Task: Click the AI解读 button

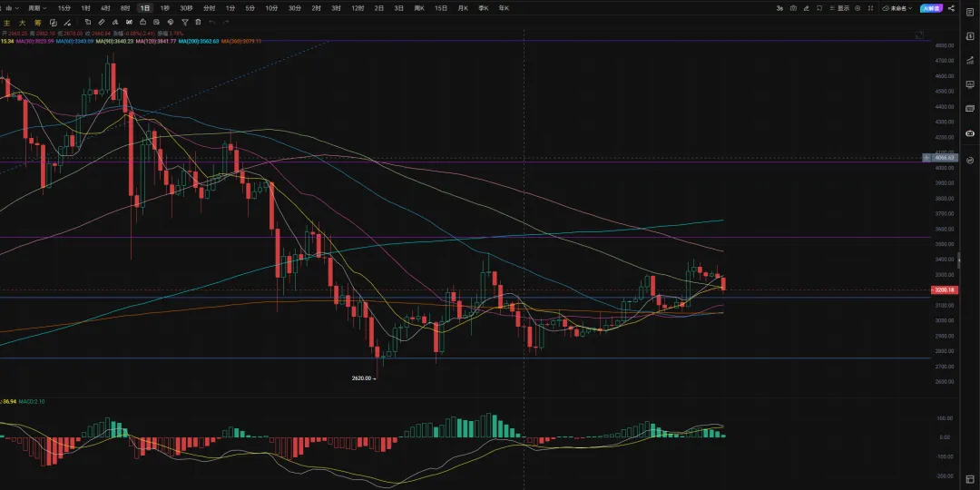Action: tap(931, 8)
